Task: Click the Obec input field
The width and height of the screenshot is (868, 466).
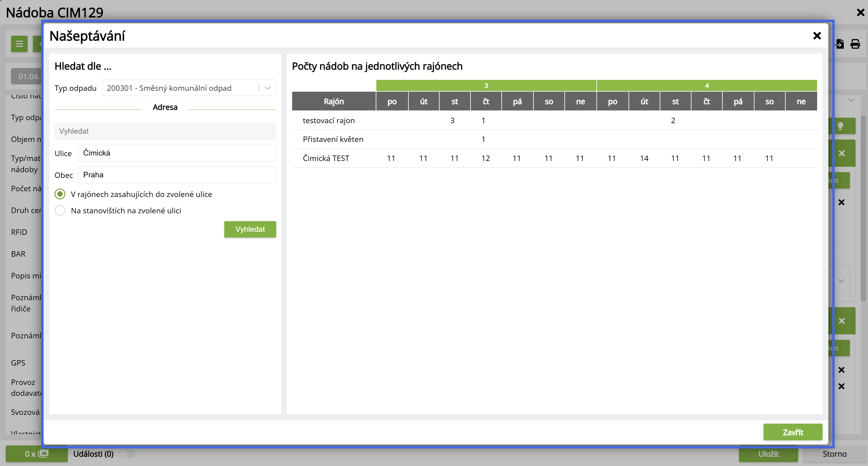Action: pos(177,175)
